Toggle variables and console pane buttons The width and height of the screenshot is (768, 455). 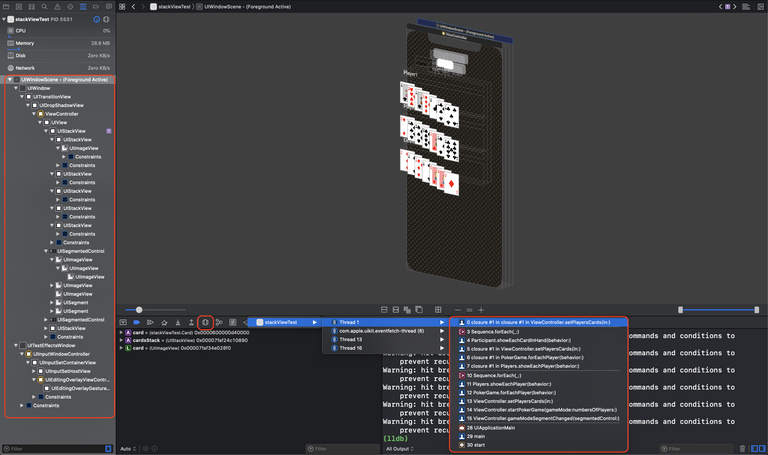tap(758, 448)
